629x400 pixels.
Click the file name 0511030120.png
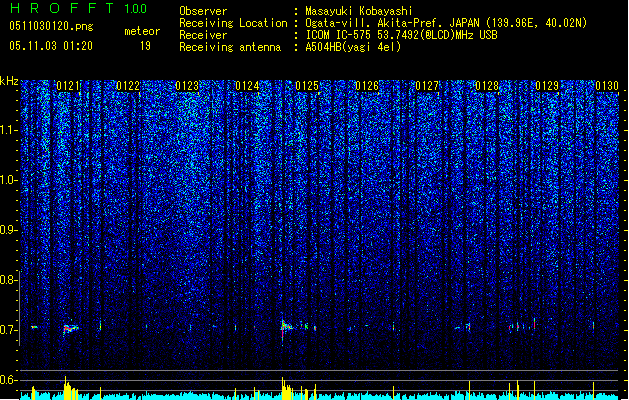click(x=51, y=26)
